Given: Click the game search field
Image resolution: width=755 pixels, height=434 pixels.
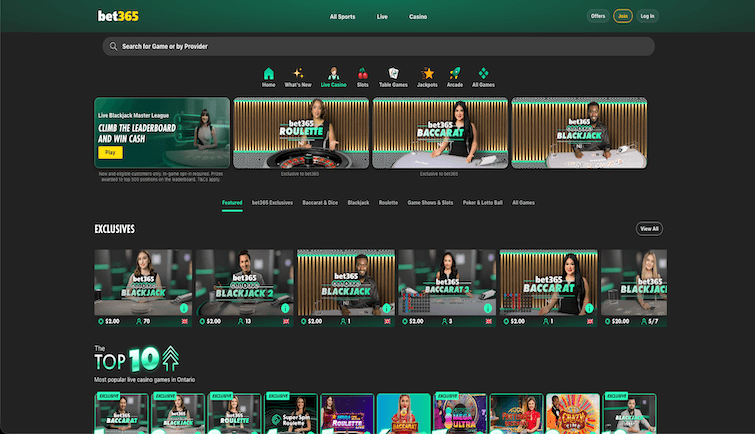Looking at the screenshot, I should [378, 46].
